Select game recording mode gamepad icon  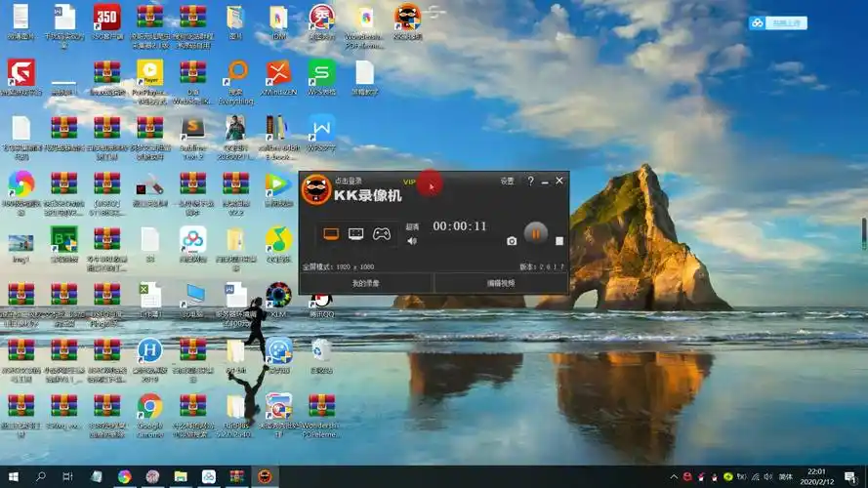[382, 234]
